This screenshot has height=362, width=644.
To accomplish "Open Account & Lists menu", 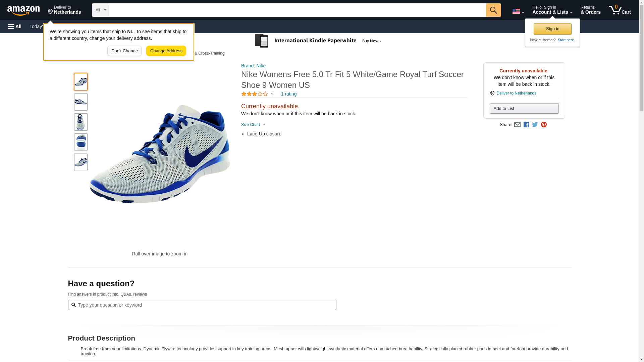I will pyautogui.click(x=552, y=10).
